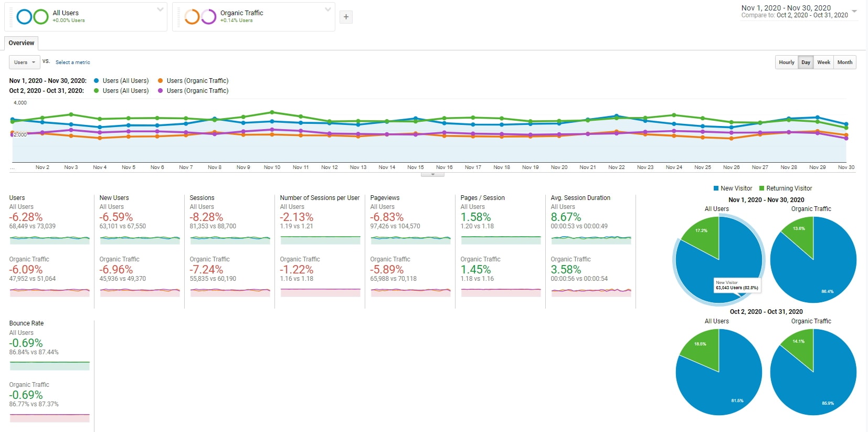Select the Users All Users sparkline

(x=49, y=239)
